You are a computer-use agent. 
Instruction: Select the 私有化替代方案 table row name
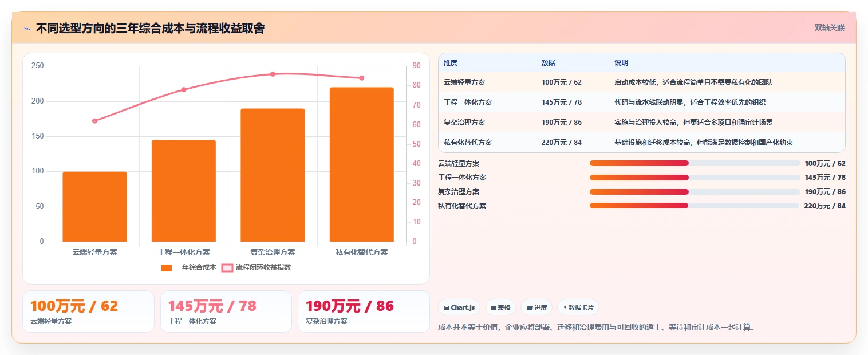pyautogui.click(x=468, y=143)
